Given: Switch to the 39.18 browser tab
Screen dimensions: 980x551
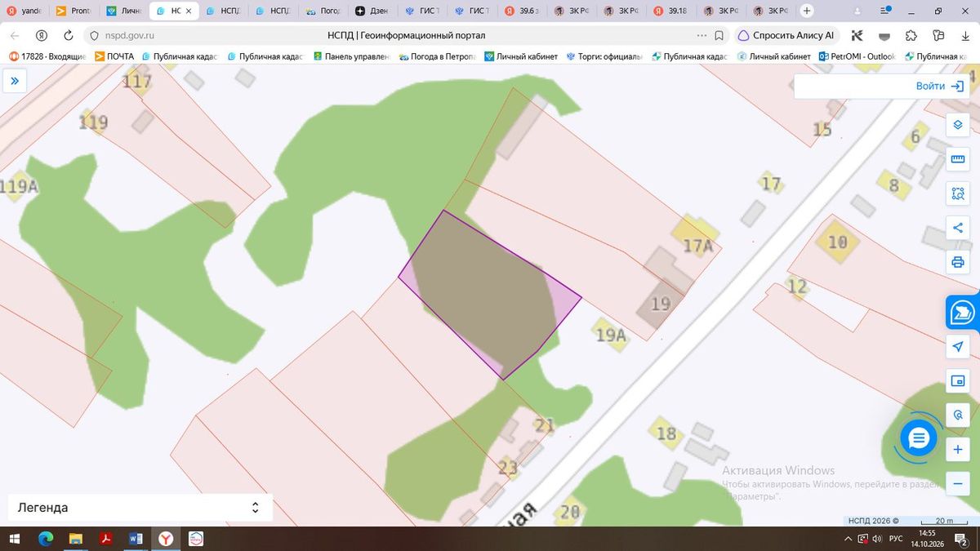Looking at the screenshot, I should (670, 11).
